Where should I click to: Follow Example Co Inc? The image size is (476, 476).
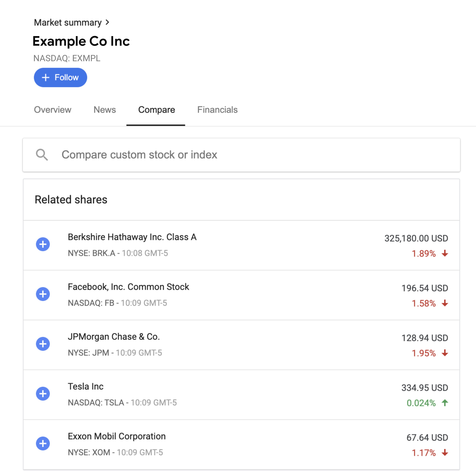point(60,77)
